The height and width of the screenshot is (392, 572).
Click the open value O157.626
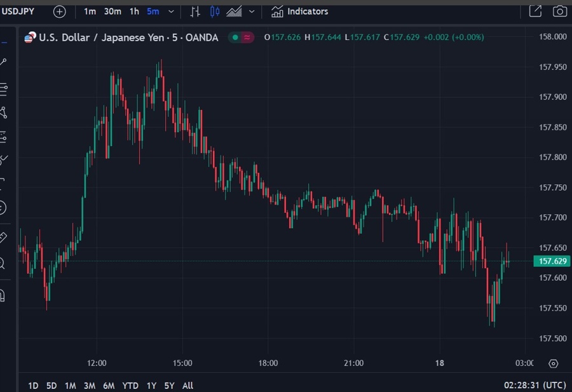tap(282, 37)
